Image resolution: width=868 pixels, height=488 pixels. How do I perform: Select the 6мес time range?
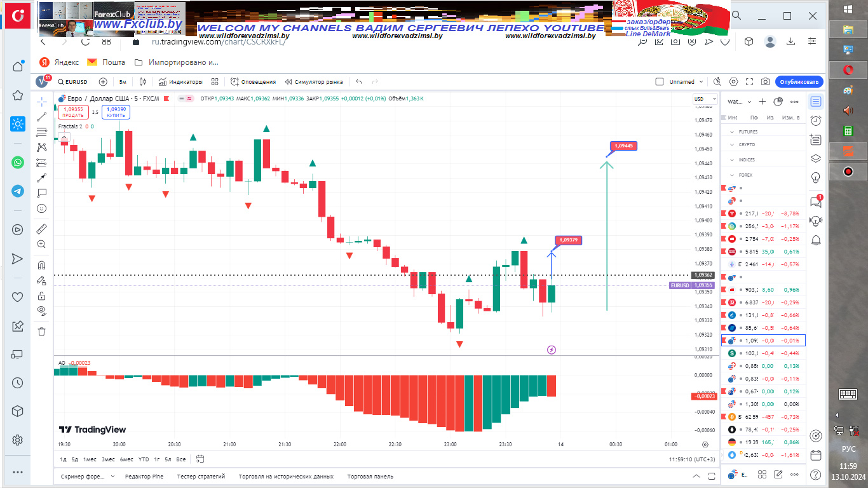pos(126,459)
